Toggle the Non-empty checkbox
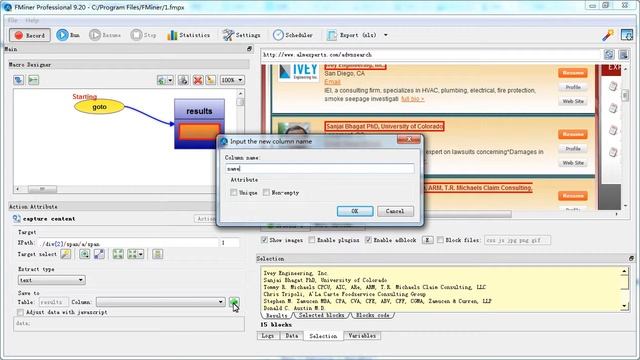 point(267,192)
